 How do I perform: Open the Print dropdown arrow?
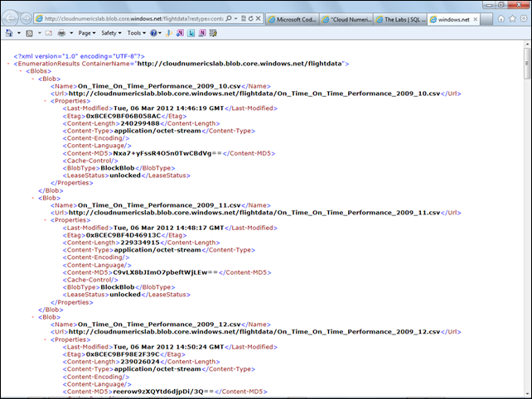click(71, 33)
